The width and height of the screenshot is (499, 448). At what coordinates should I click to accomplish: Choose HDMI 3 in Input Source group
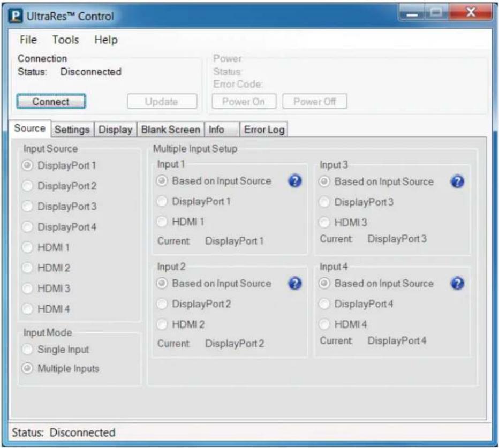[27, 288]
